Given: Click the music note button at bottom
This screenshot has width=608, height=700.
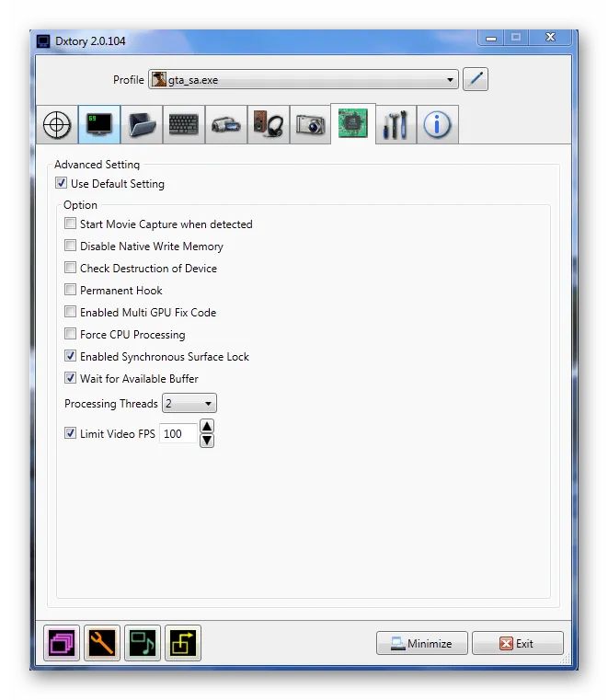Looking at the screenshot, I should click(143, 643).
